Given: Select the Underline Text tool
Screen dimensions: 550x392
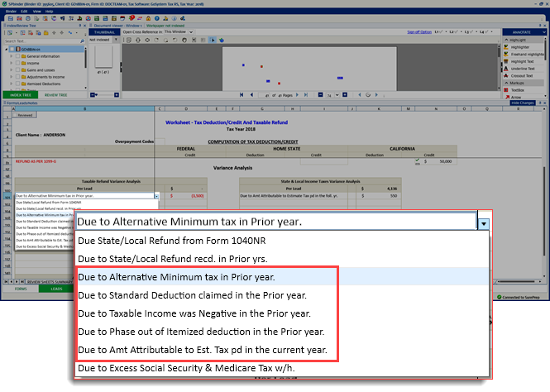Looking at the screenshot, I should coord(522,69).
